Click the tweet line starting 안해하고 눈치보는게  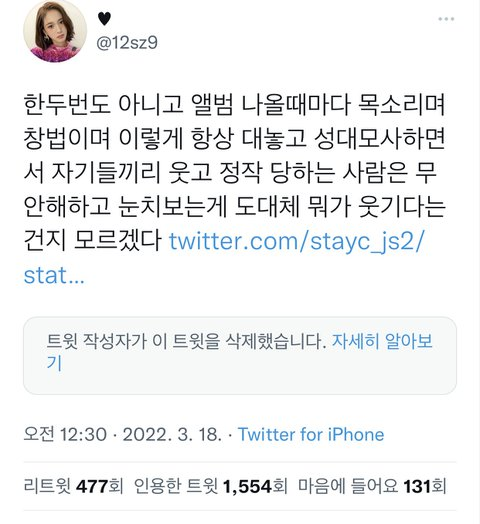(x=234, y=207)
